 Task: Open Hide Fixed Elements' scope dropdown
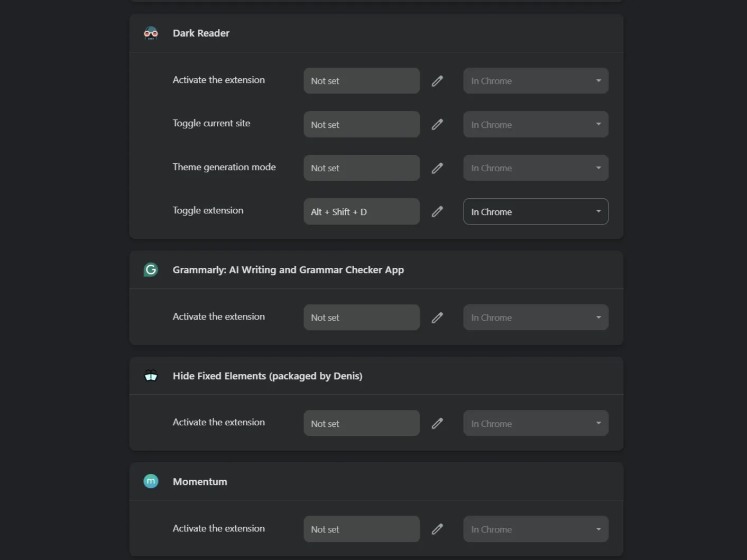tap(536, 423)
